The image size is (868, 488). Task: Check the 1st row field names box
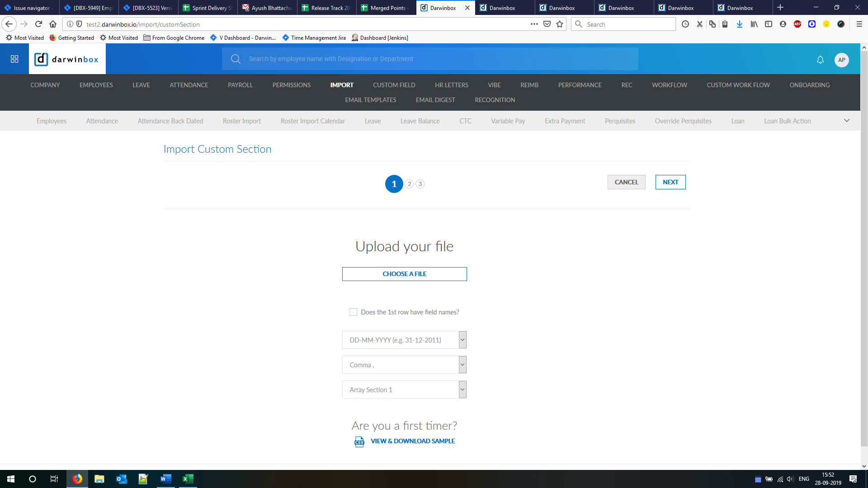(x=353, y=312)
